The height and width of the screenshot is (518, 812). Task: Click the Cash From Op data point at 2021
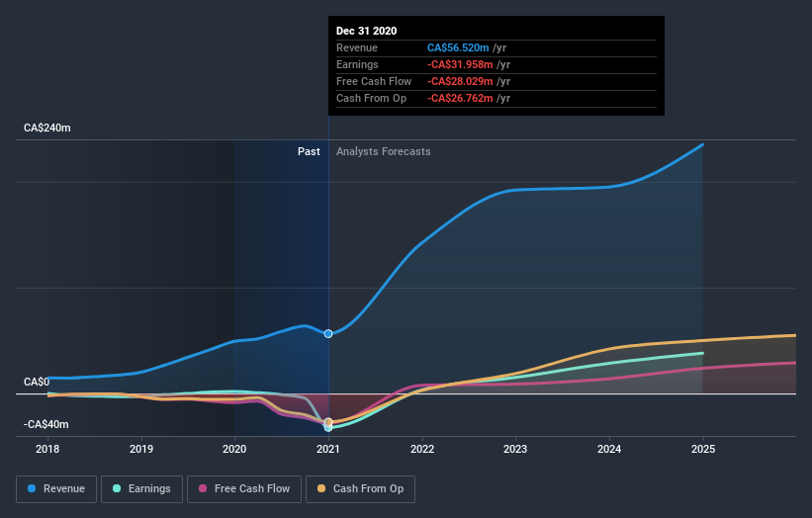click(328, 422)
